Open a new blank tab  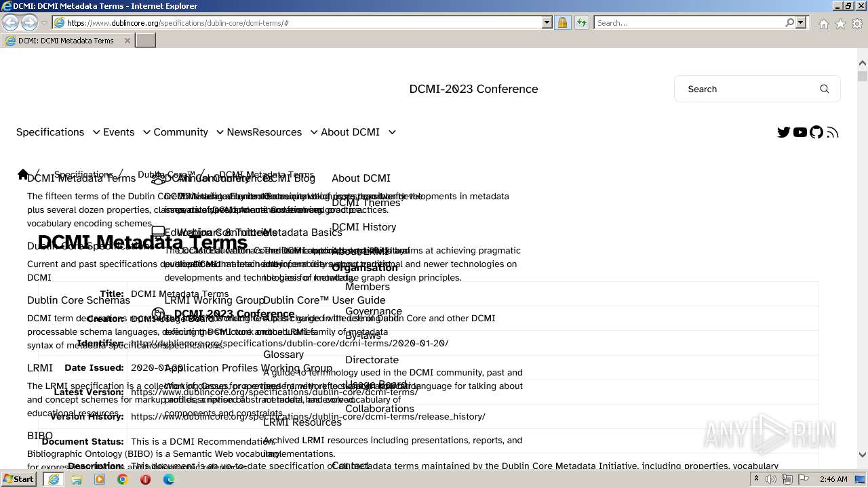146,41
